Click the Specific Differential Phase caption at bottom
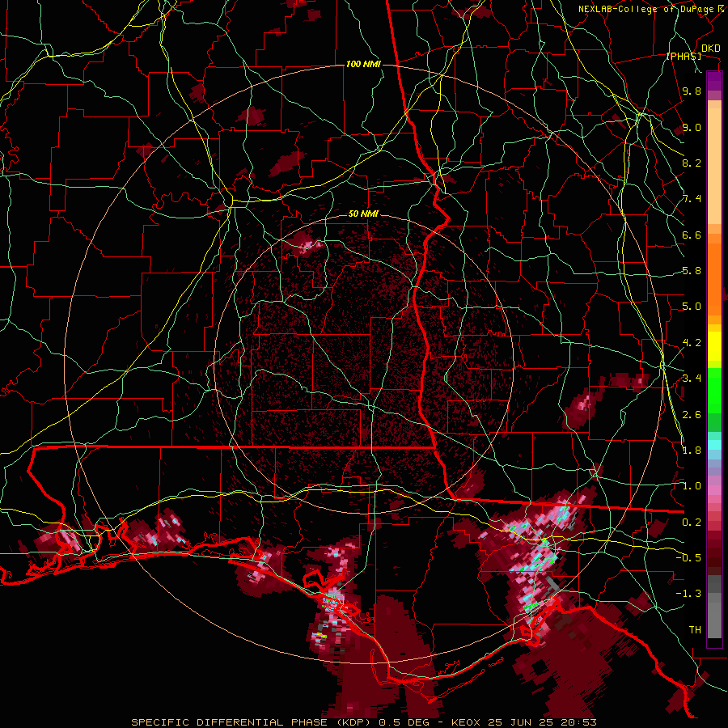Image resolution: width=728 pixels, height=728 pixels. pyautogui.click(x=363, y=722)
